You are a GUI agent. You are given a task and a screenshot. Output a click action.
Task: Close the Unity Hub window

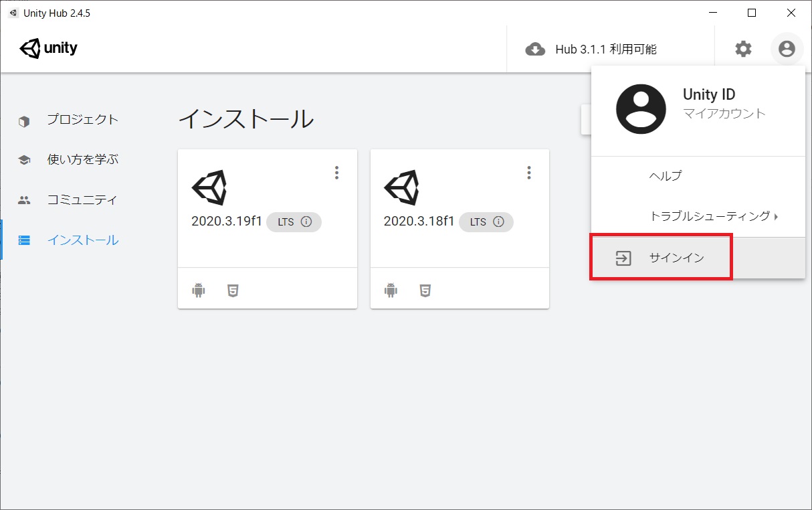[x=791, y=13]
